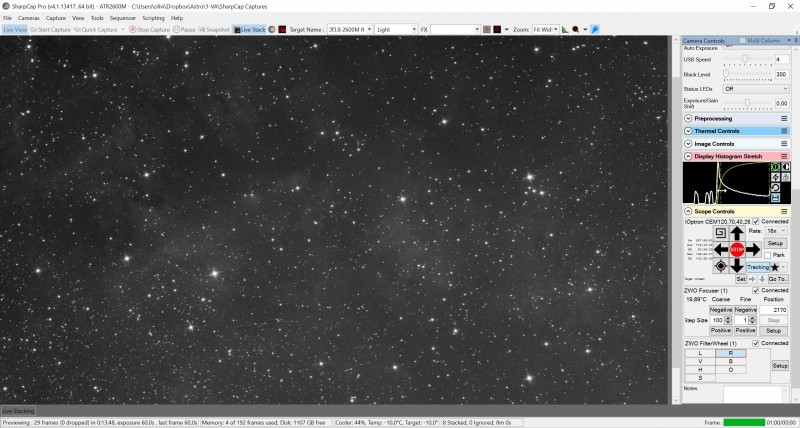Click the crosshair target icon in Scope Controls
Viewport: 800px width, 428px height.
click(x=720, y=266)
